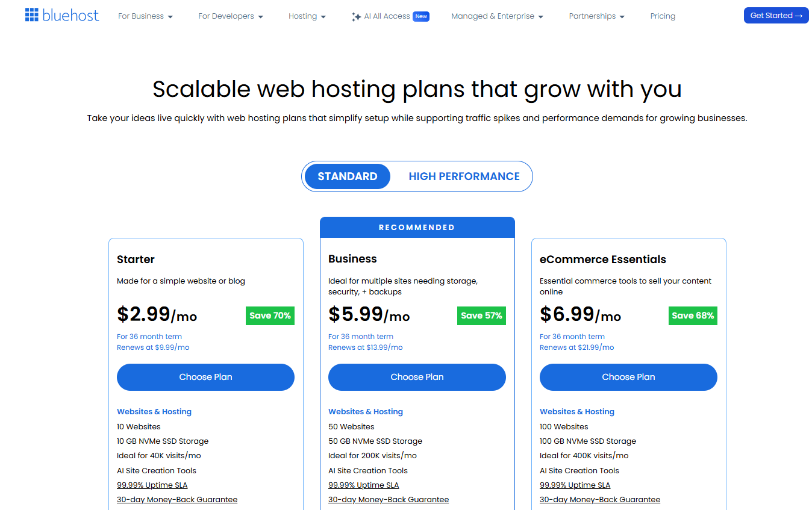Click 'Ideal for 400K visits/mo' text

pos(584,456)
